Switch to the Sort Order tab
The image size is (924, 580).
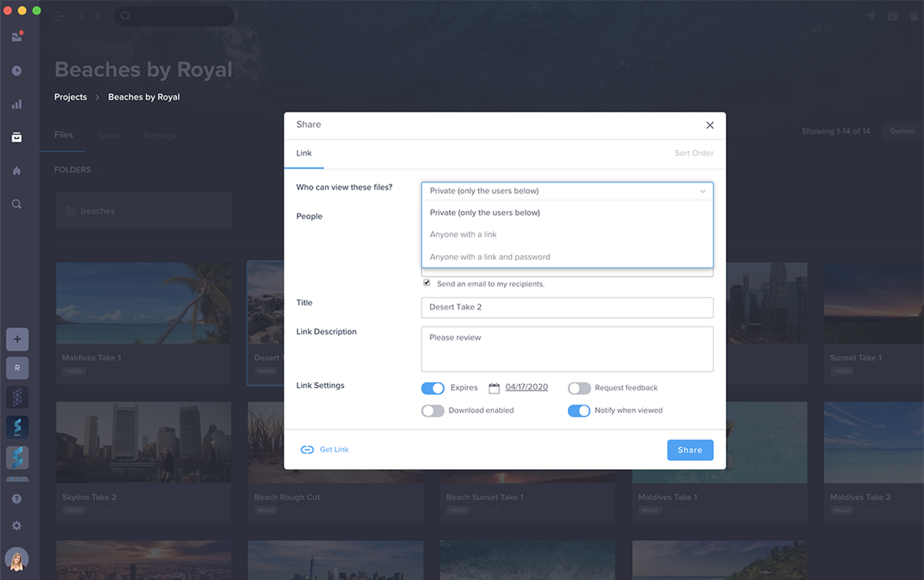click(694, 153)
